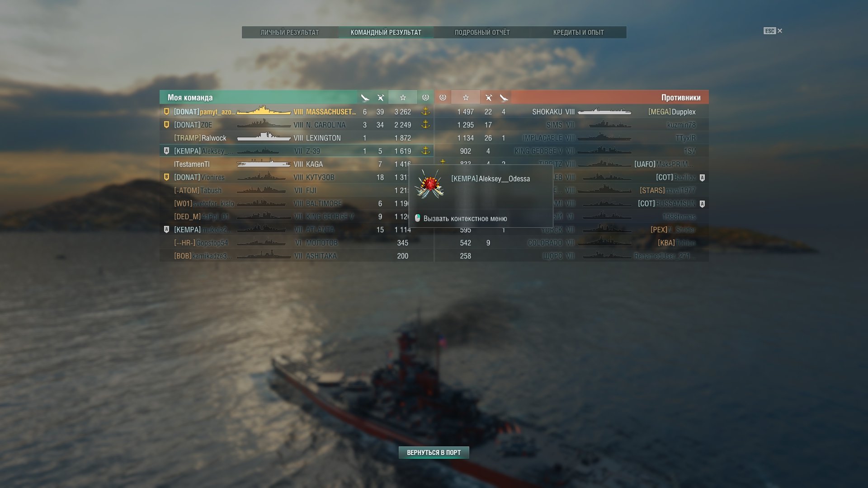Open Подробный отчёт tab
868x488 pixels.
click(x=482, y=33)
